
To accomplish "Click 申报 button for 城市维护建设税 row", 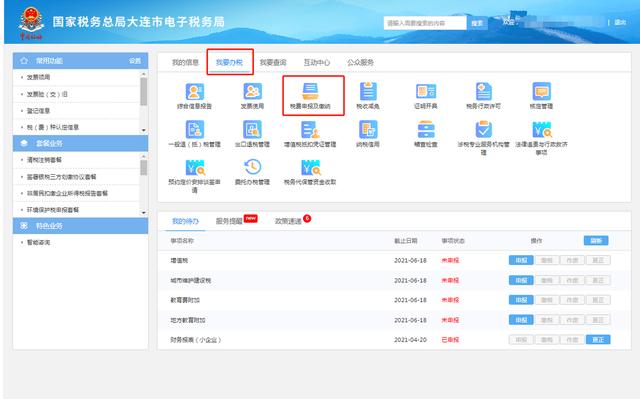I will click(x=521, y=280).
